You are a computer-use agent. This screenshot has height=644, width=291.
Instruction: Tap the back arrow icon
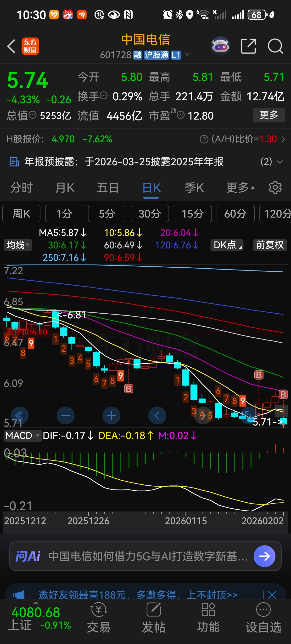pos(11,46)
